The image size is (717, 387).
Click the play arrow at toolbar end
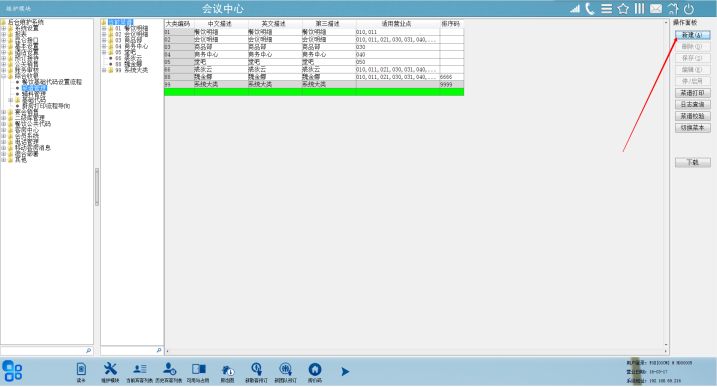click(345, 371)
